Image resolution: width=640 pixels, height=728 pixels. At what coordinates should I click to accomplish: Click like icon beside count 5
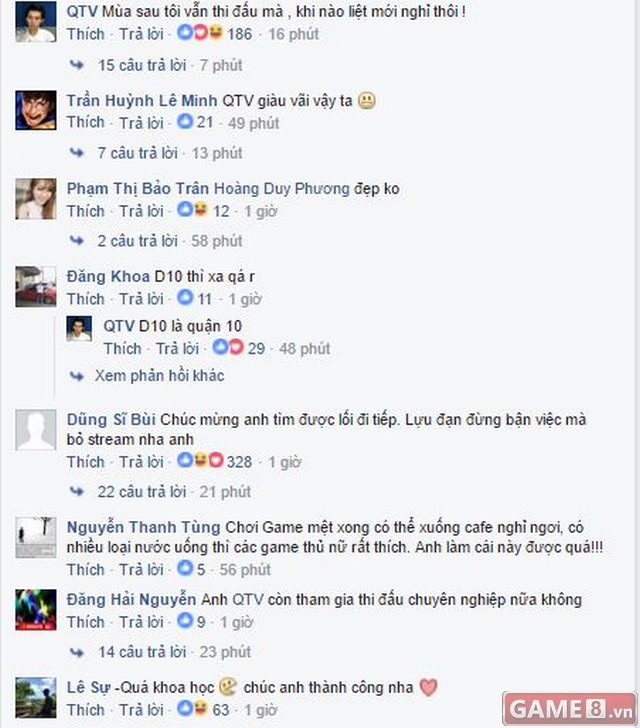pos(185,568)
